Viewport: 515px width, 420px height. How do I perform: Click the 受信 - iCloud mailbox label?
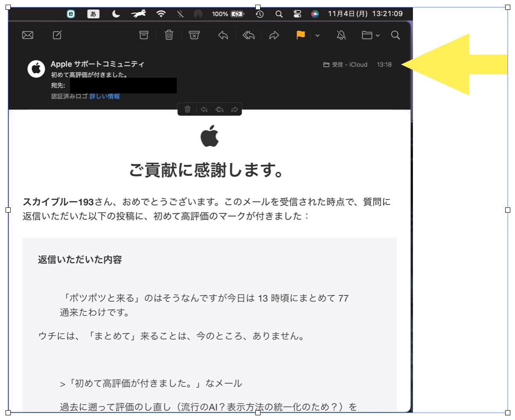coord(345,65)
